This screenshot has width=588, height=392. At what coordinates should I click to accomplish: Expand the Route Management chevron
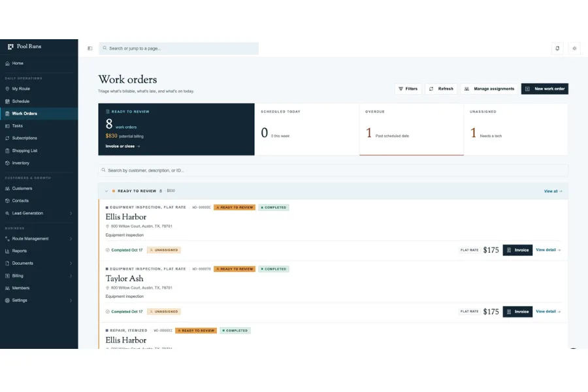coord(71,238)
